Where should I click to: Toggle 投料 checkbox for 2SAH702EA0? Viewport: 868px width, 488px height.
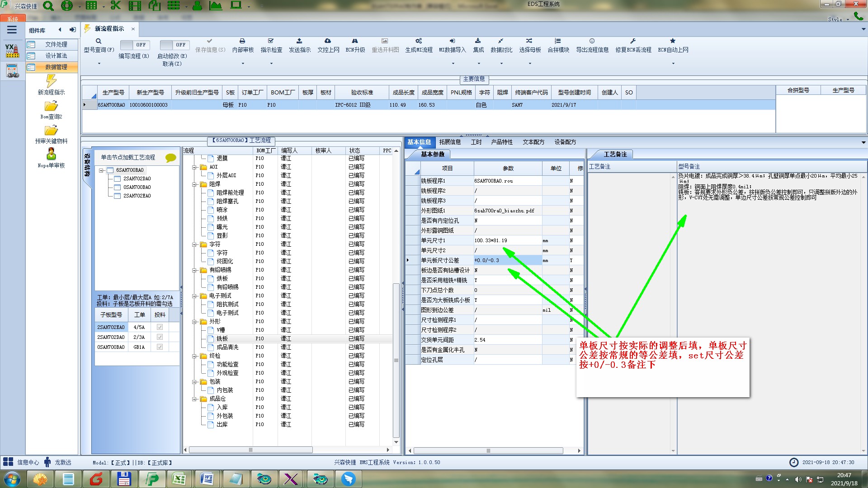pos(160,327)
